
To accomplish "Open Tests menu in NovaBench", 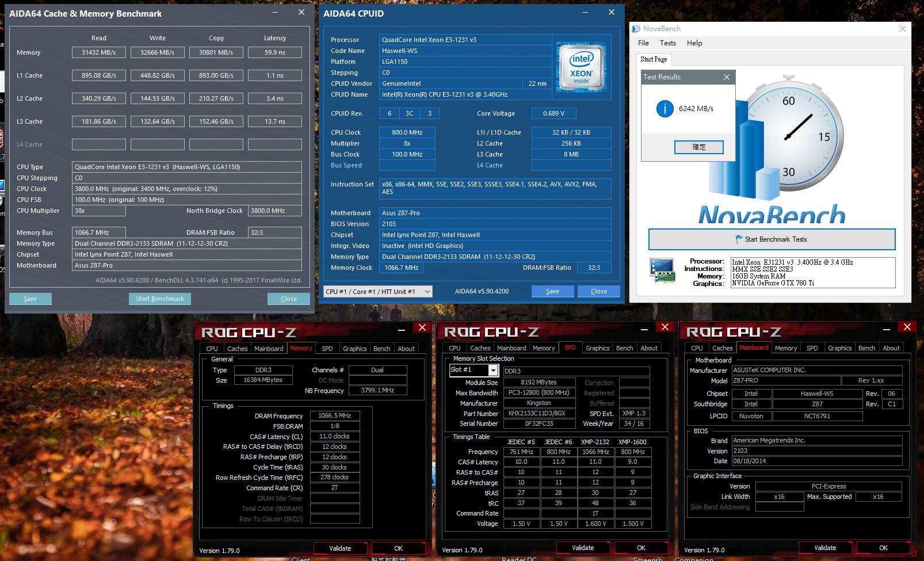I will click(667, 43).
